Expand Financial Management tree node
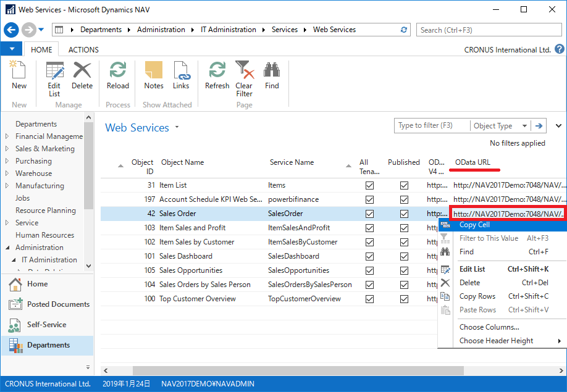Image resolution: width=567 pixels, height=392 pixels. click(7, 136)
